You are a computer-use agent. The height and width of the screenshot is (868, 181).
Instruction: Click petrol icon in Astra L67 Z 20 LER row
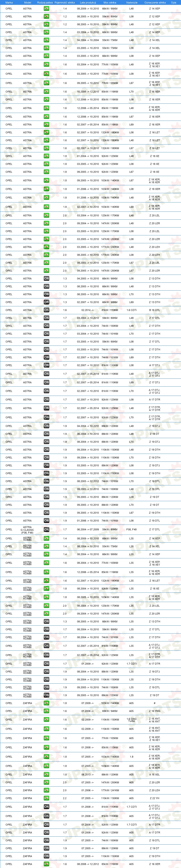[x=47, y=271]
